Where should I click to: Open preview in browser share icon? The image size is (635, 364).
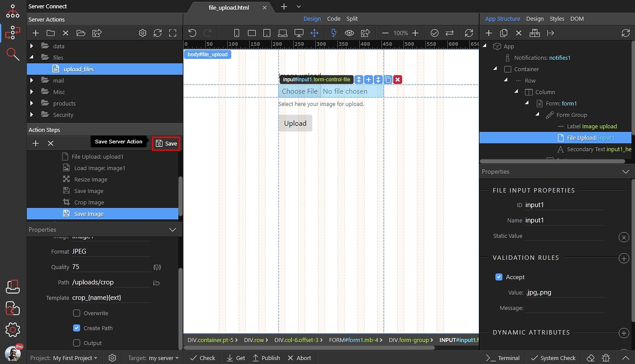365,33
